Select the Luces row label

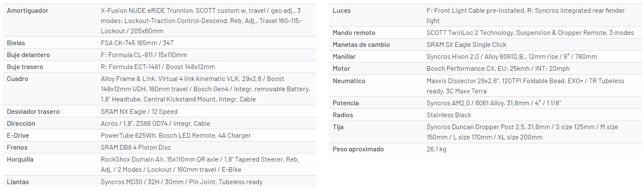coord(342,10)
